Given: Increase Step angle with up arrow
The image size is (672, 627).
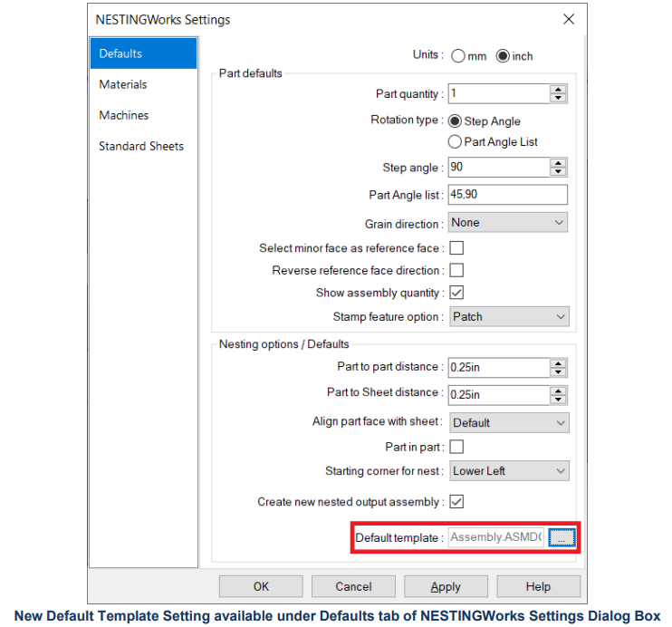Looking at the screenshot, I should pyautogui.click(x=558, y=163).
